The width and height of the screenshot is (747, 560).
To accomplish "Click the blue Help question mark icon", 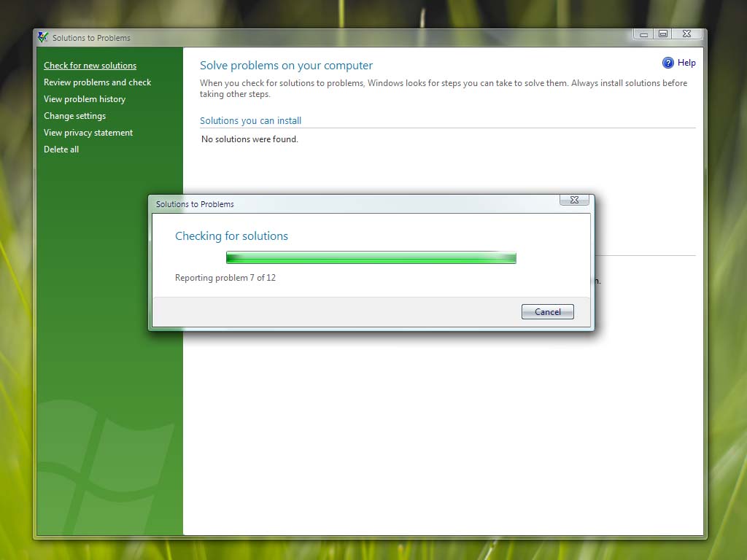I will click(668, 63).
